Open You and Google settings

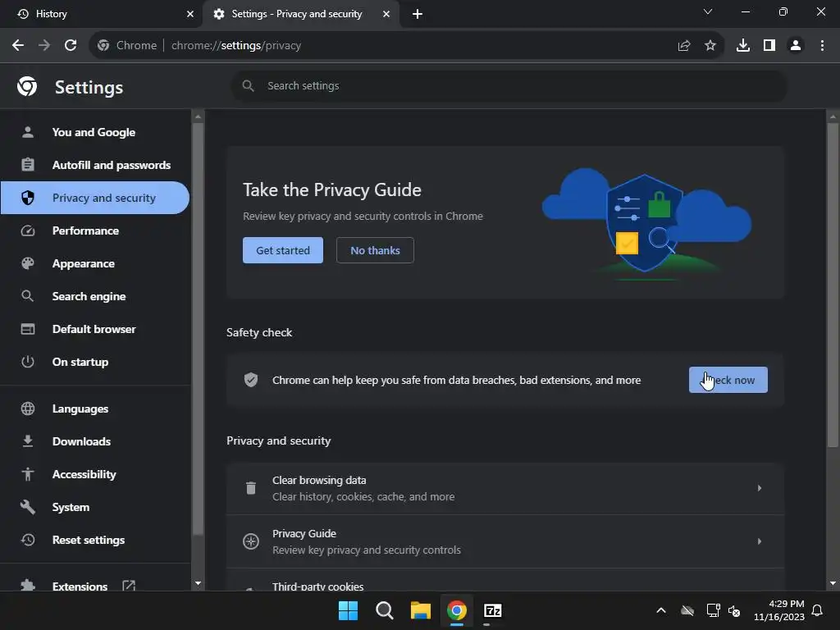click(95, 132)
